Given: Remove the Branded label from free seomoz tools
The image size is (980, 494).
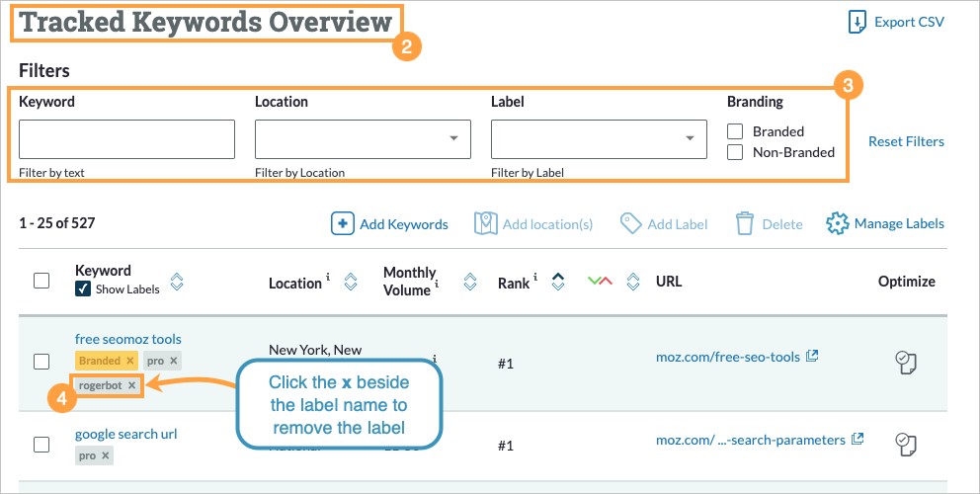Looking at the screenshot, I should [x=130, y=362].
